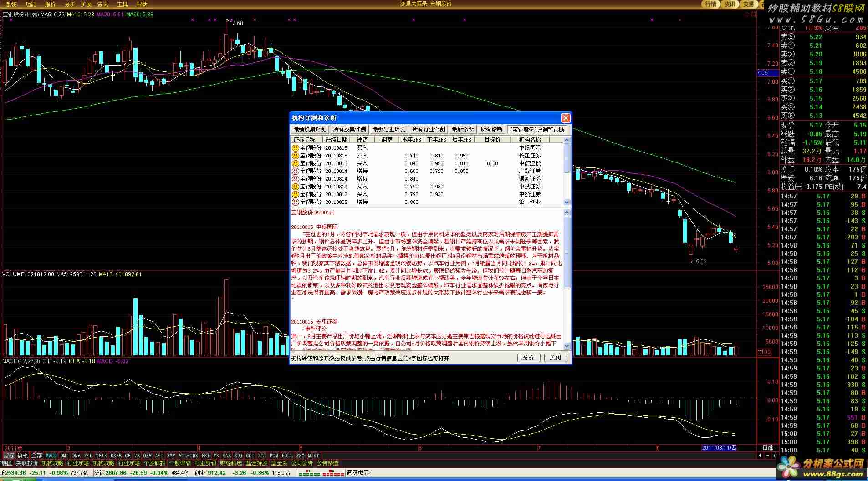The image size is (868, 481).
Task: Click the gold 资讯 button at top right
Action: click(x=730, y=4)
